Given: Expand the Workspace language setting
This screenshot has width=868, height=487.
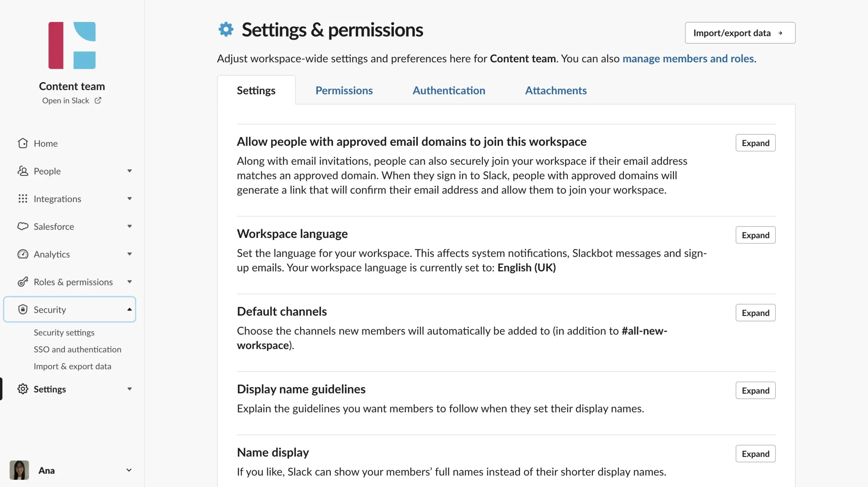Looking at the screenshot, I should (x=755, y=235).
